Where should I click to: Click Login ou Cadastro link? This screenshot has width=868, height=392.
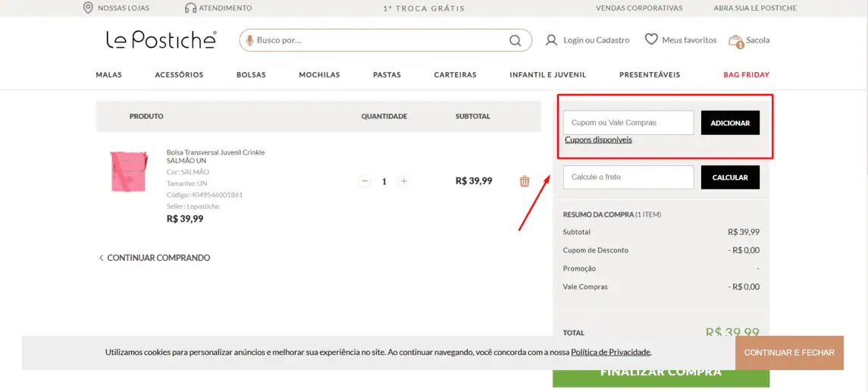[596, 40]
